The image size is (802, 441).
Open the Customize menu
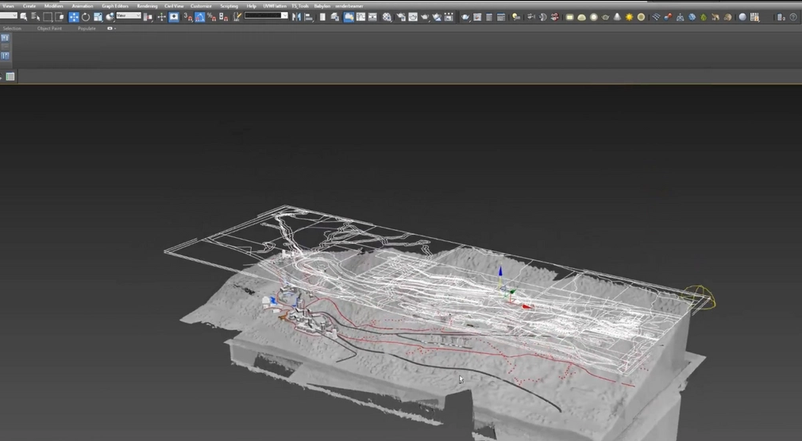pos(201,6)
